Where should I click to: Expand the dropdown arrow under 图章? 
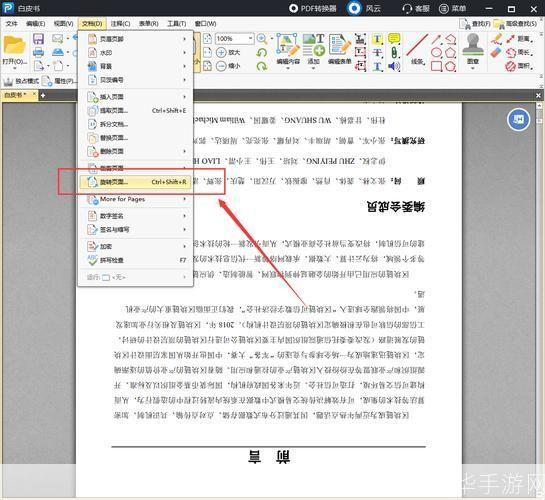point(473,68)
